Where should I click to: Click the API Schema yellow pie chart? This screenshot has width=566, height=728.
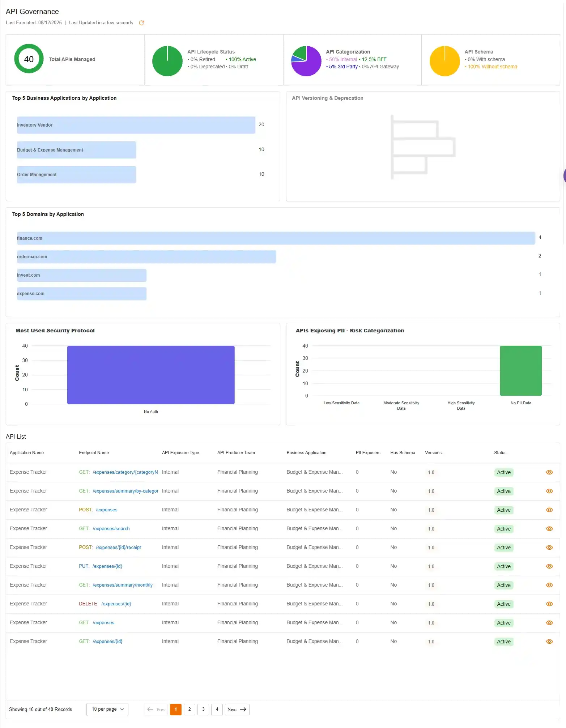(x=444, y=61)
